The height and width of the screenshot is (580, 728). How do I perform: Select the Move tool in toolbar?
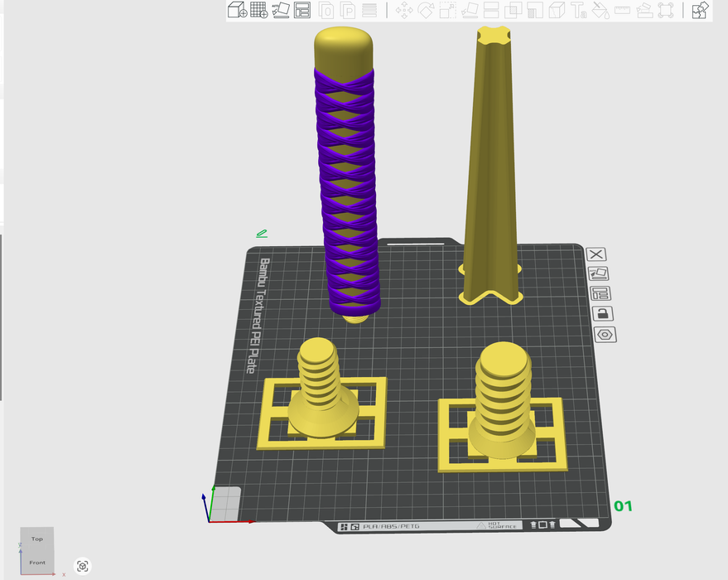404,10
